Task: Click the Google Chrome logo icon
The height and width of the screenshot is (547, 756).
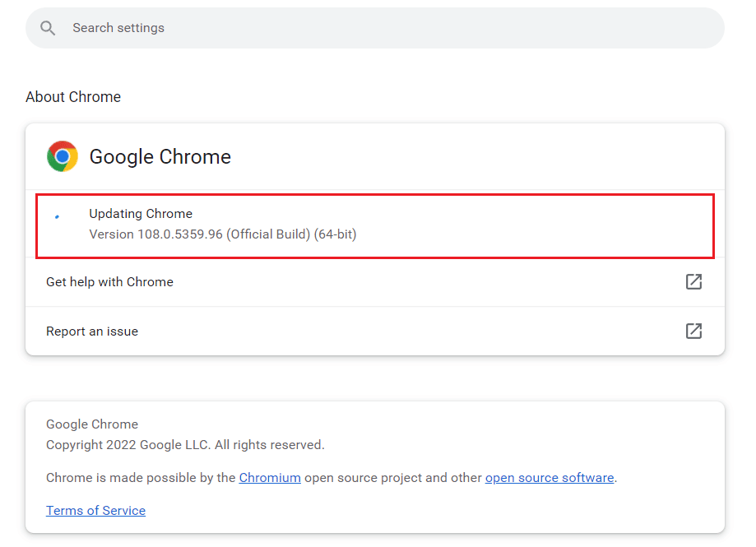Action: [63, 156]
